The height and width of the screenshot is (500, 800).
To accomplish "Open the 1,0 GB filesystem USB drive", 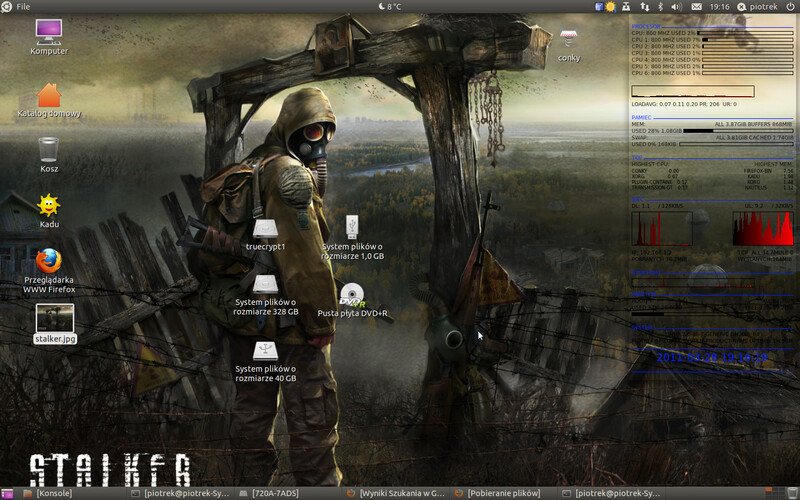I will (x=352, y=227).
